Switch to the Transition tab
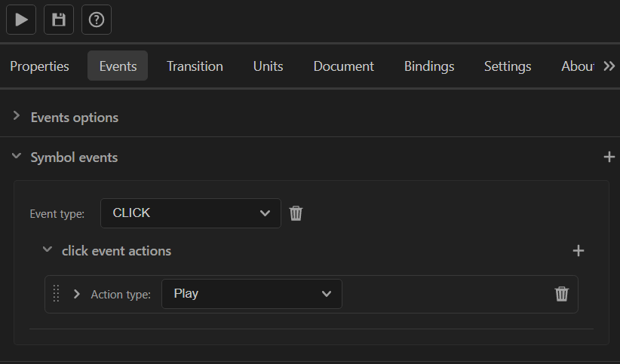The image size is (620, 364). tap(195, 66)
